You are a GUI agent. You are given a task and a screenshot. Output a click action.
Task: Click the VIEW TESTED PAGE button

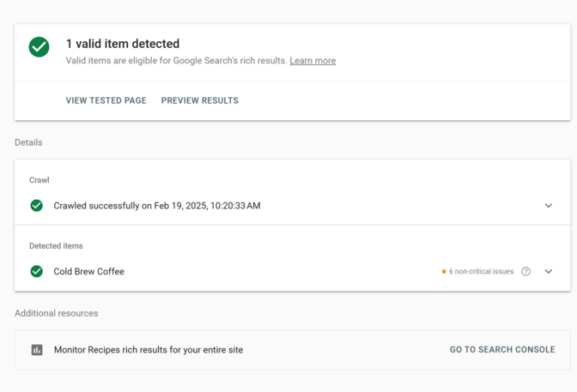(106, 100)
